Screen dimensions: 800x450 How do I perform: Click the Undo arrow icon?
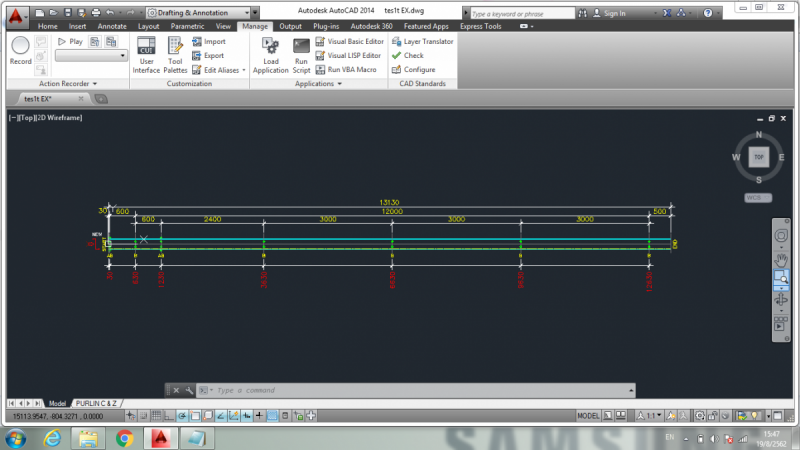tap(110, 13)
